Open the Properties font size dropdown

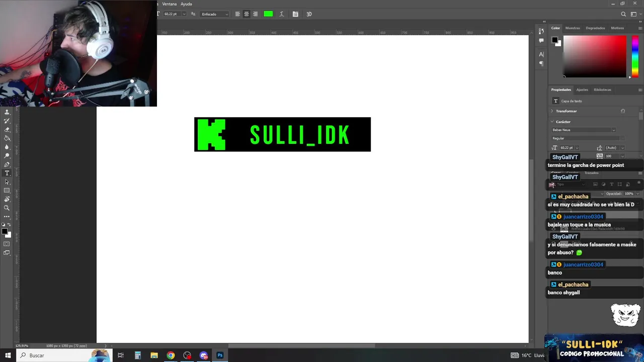577,148
